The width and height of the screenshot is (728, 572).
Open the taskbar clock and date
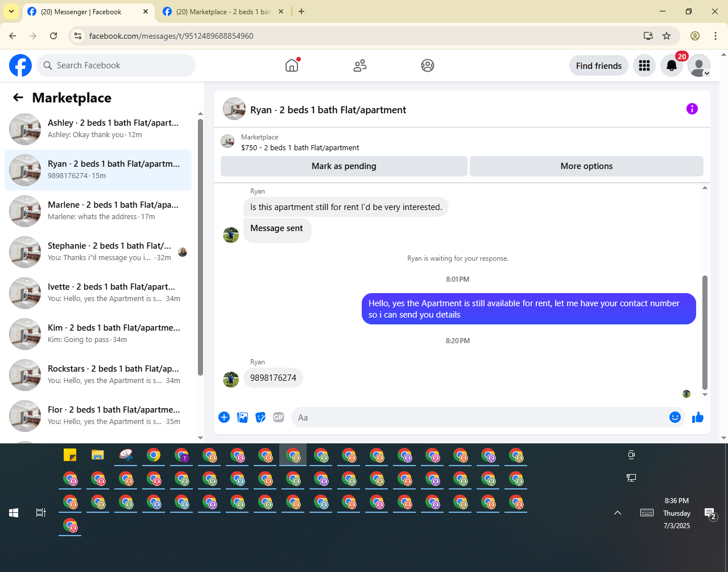pos(677,513)
